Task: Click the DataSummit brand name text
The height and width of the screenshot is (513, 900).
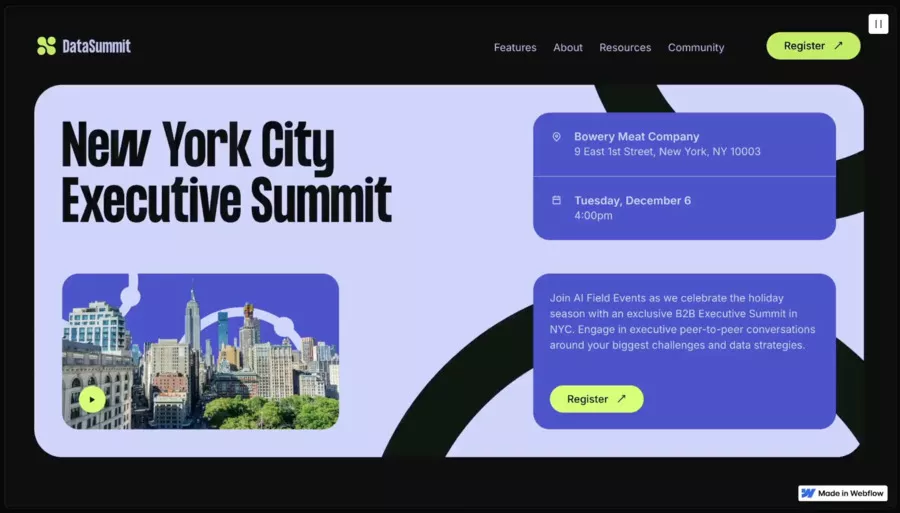Action: click(x=96, y=46)
